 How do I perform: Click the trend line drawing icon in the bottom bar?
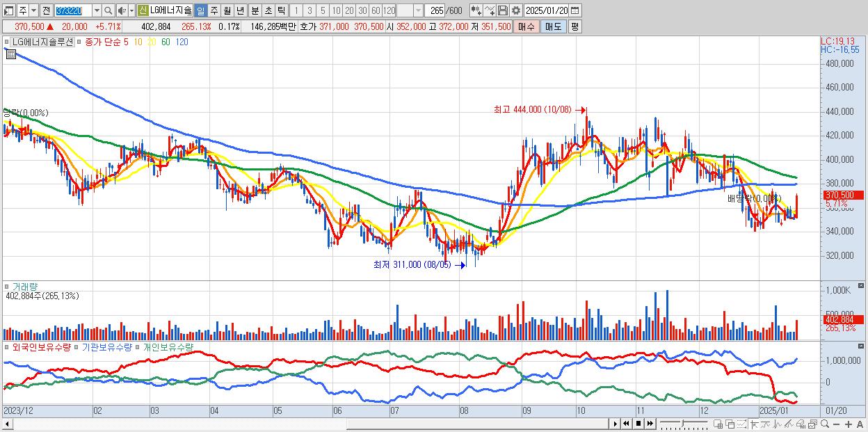point(766,424)
